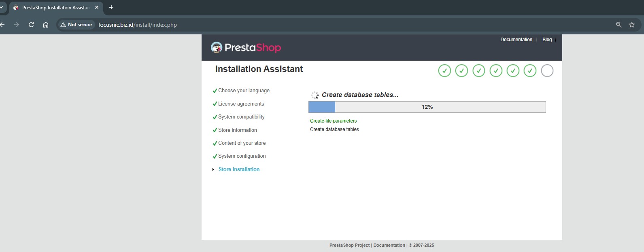Click the first green step checkmark circle

point(444,71)
